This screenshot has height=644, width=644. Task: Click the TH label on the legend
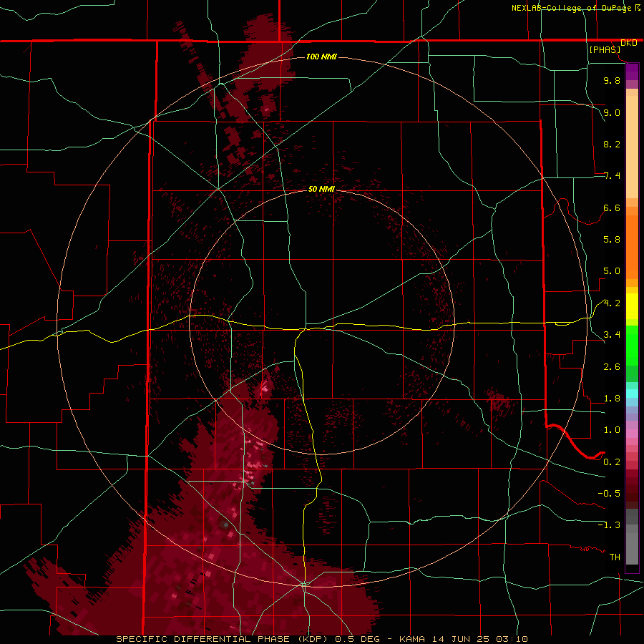pos(615,557)
